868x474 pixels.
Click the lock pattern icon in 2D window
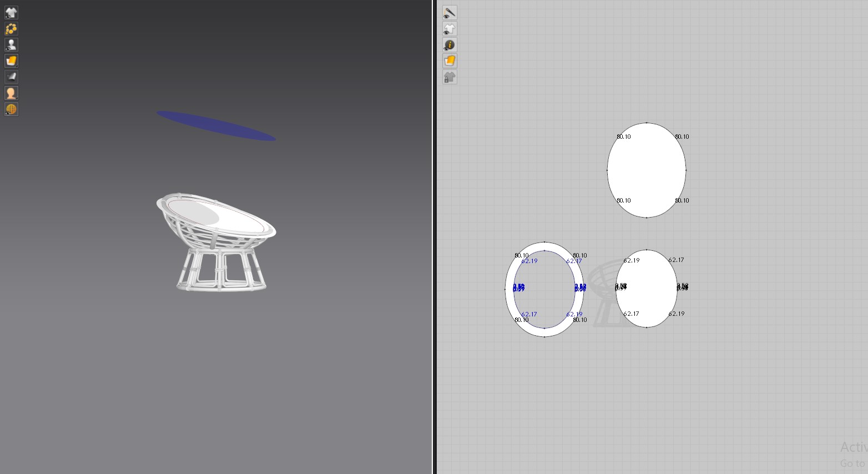450,77
